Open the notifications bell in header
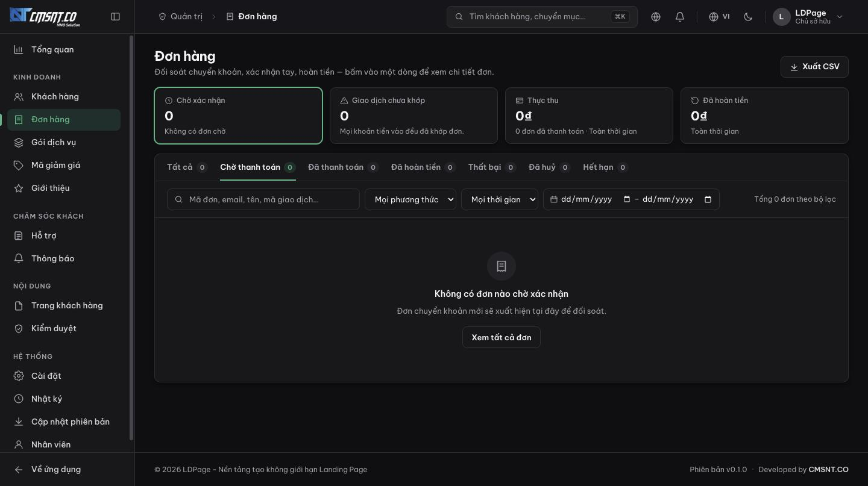Image resolution: width=868 pixels, height=486 pixels. pyautogui.click(x=680, y=17)
